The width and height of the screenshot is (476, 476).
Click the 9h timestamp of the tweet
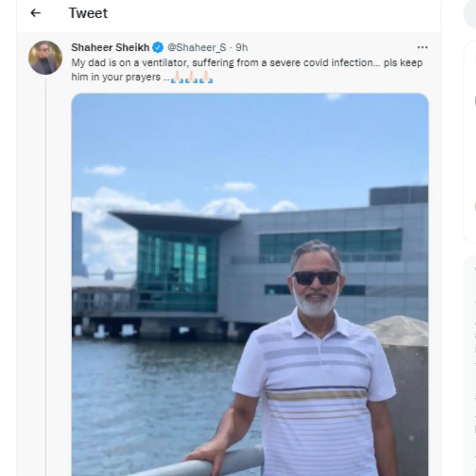pos(242,48)
